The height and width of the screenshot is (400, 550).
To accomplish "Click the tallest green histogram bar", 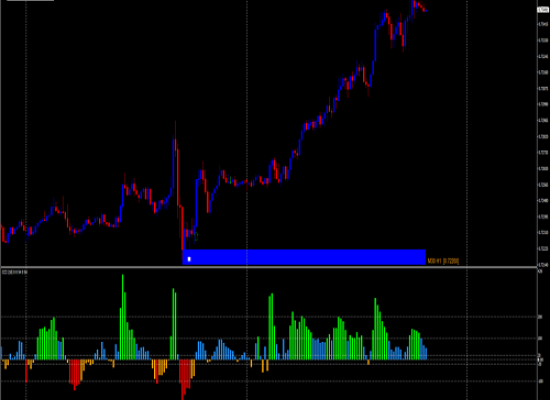I will [122, 317].
